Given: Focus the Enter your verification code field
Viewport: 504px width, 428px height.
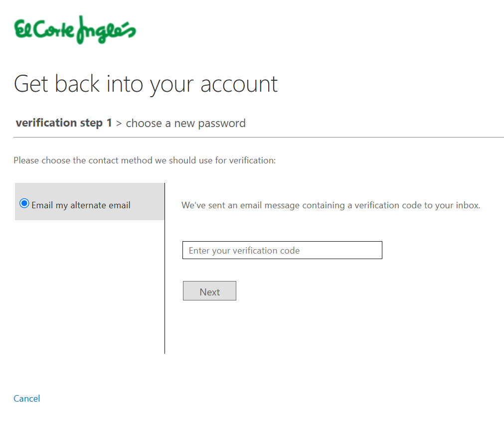Looking at the screenshot, I should coord(282,250).
